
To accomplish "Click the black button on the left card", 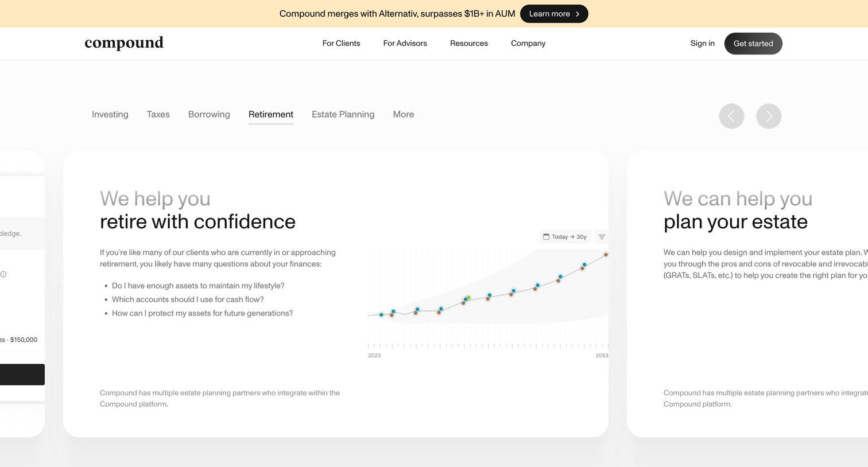I will pos(22,375).
